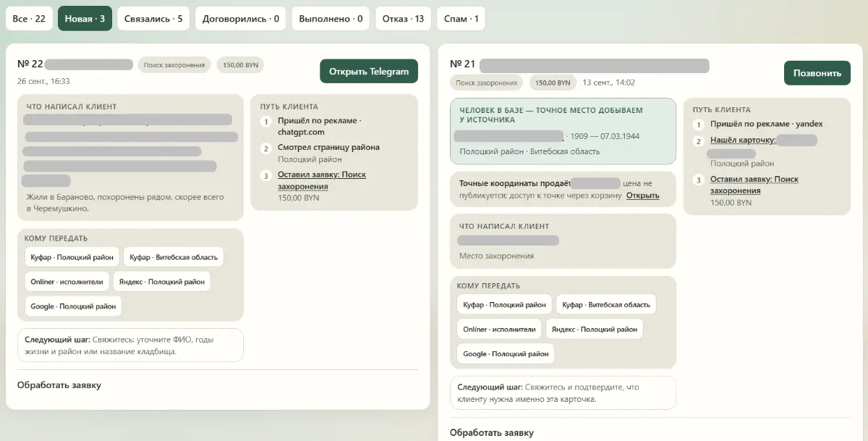Choose "Куфар · Витебская область" chip in request 22
868x441 pixels.
(174, 257)
